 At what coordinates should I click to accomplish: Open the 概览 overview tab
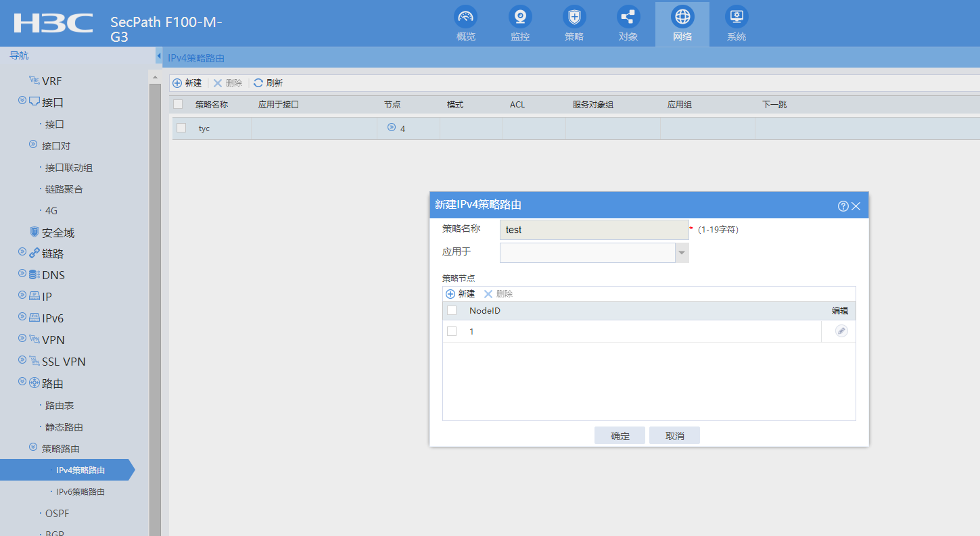(x=465, y=24)
